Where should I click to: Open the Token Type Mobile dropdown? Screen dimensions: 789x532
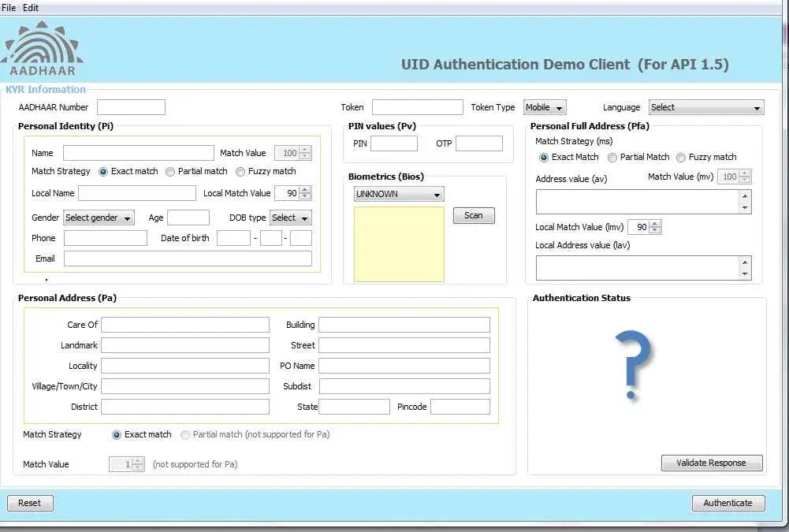(x=545, y=108)
